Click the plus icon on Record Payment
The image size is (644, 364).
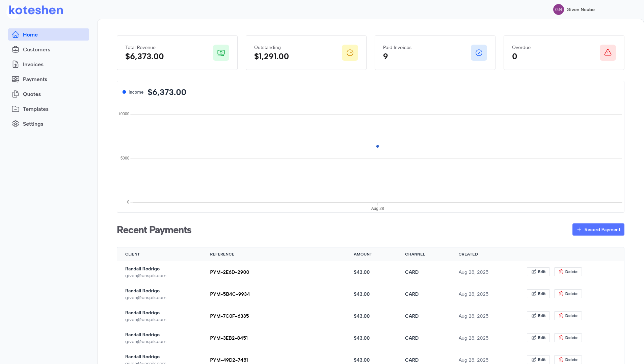(x=579, y=229)
